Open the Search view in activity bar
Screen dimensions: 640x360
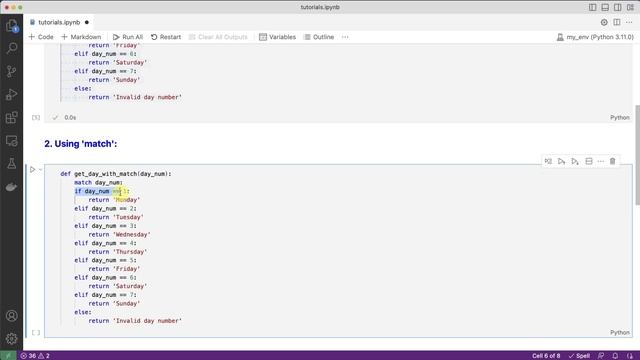click(11, 48)
